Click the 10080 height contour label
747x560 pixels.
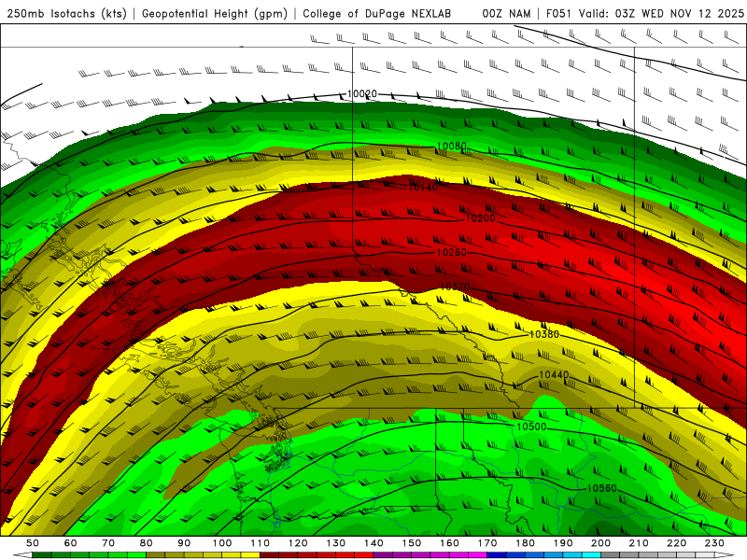click(x=452, y=146)
